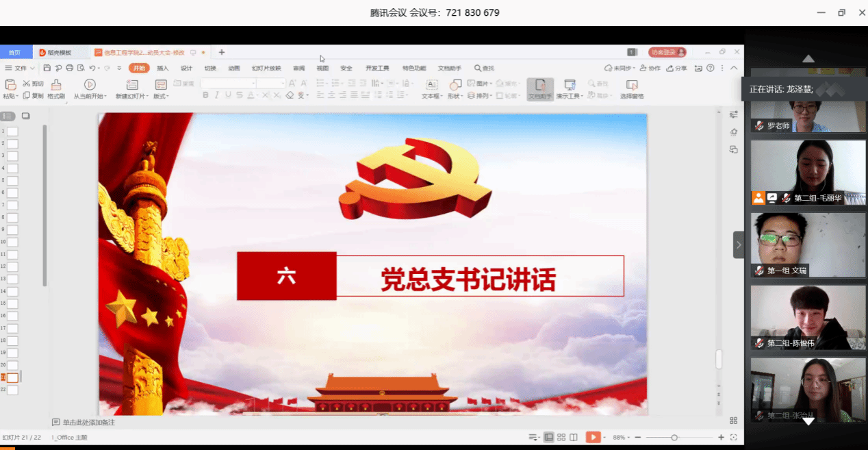Open the 幻灯片放映 slideshow tab
This screenshot has height=450, width=868.
[x=266, y=68]
